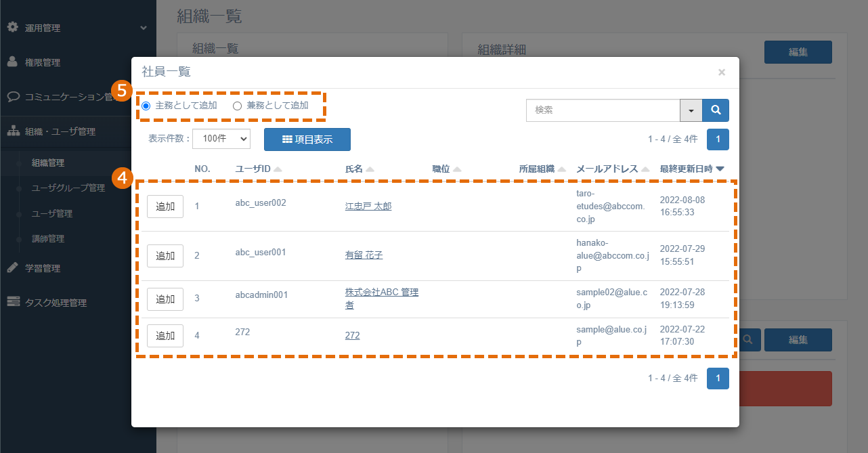Click date 2022-07-22 17:07:30 cell
The height and width of the screenshot is (453, 868).
683,335
